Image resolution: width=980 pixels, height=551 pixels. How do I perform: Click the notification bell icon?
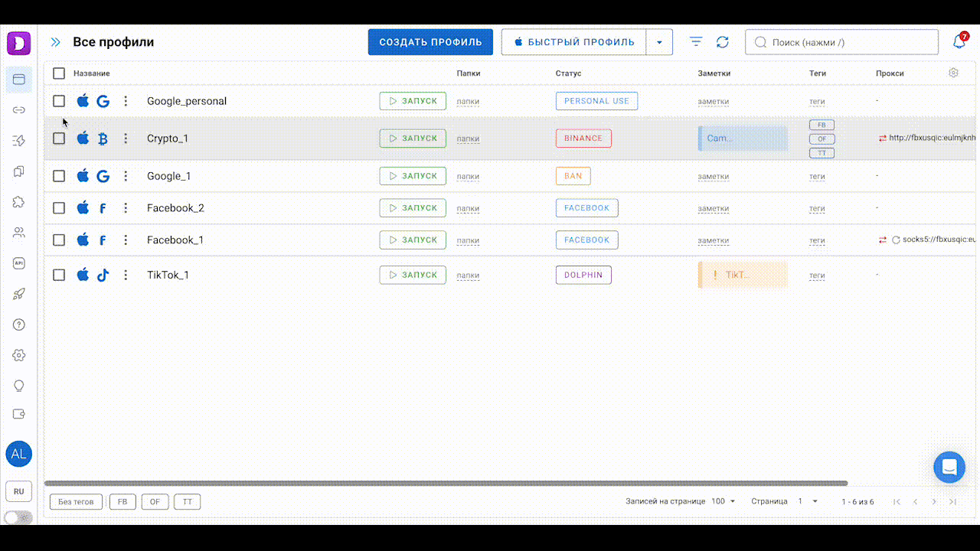(x=959, y=42)
